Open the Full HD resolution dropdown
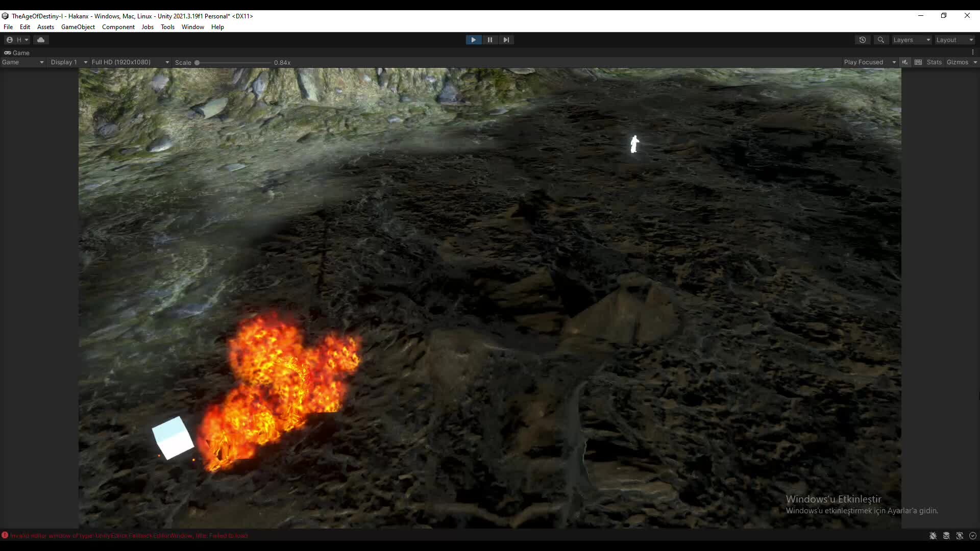The width and height of the screenshot is (980, 551). click(x=130, y=62)
